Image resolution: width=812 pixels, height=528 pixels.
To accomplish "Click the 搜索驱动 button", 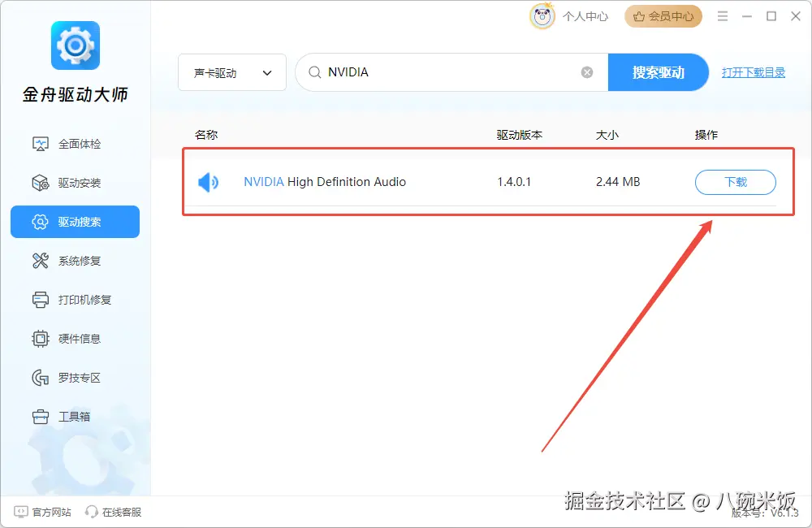I will [659, 72].
